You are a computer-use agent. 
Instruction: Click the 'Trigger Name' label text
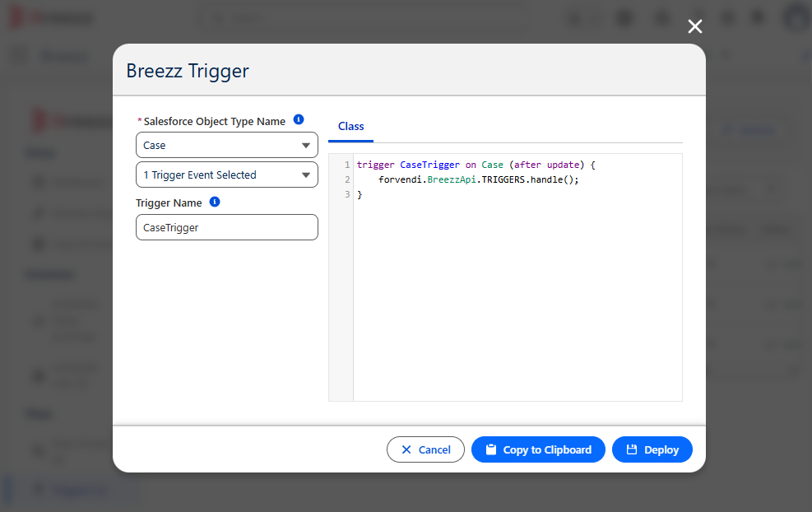pos(169,203)
